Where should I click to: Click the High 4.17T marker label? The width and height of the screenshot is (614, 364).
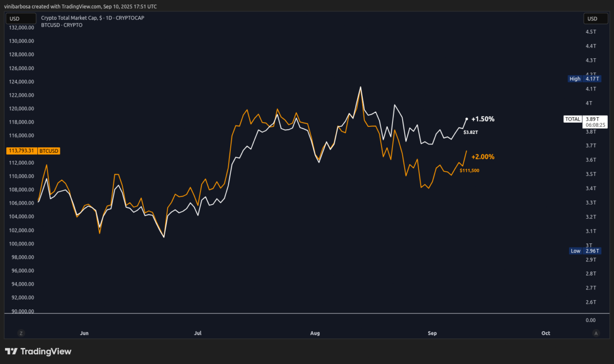pyautogui.click(x=585, y=79)
